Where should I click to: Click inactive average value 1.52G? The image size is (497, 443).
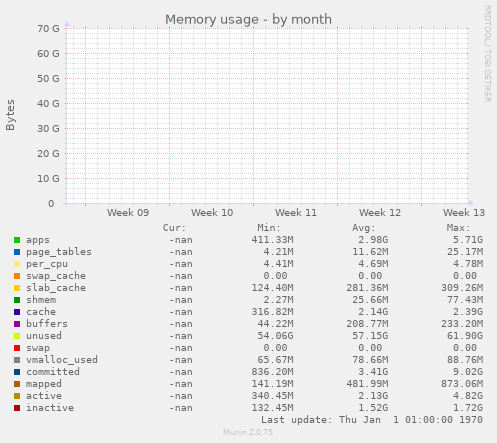[373, 408]
